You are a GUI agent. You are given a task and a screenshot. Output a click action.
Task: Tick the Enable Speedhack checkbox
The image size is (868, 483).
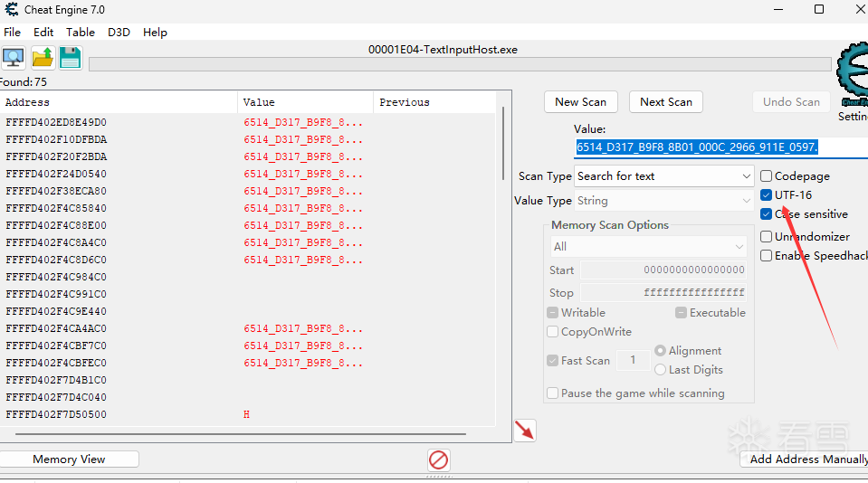point(766,256)
